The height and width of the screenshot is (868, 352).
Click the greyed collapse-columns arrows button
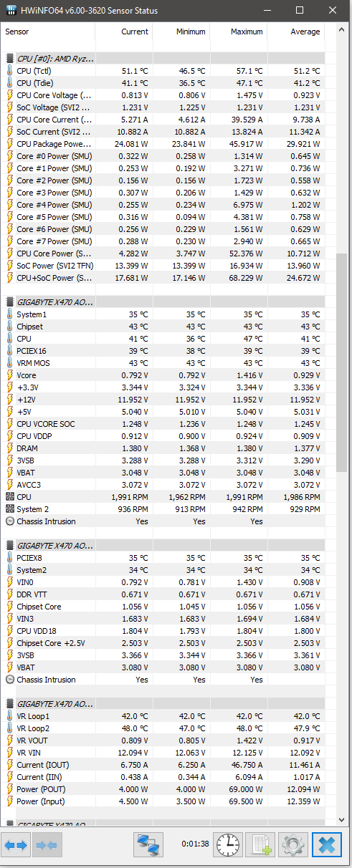(47, 845)
